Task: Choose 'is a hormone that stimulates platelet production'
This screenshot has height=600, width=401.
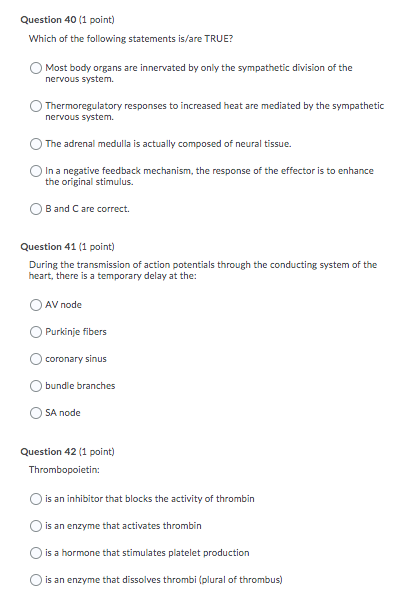Action: tap(36, 553)
